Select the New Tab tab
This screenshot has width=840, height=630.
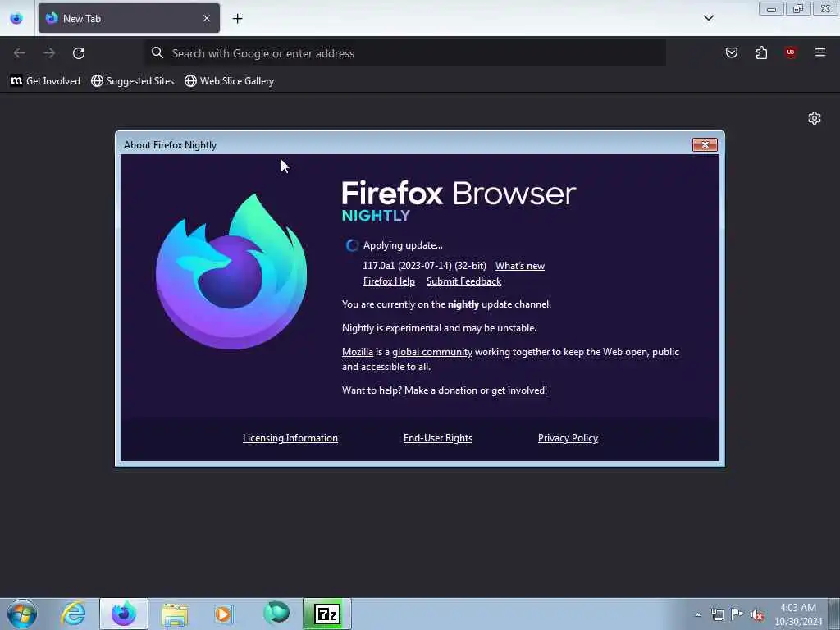tap(129, 18)
